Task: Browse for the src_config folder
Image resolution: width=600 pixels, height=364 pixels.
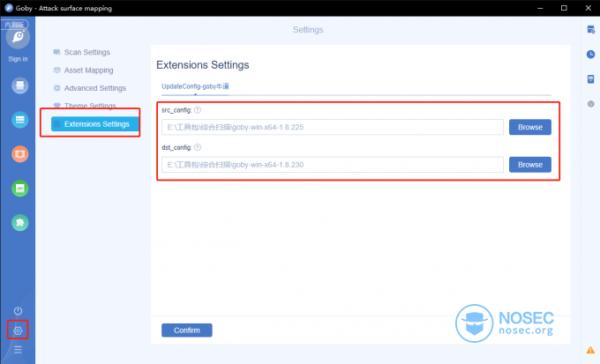Action: (x=530, y=127)
